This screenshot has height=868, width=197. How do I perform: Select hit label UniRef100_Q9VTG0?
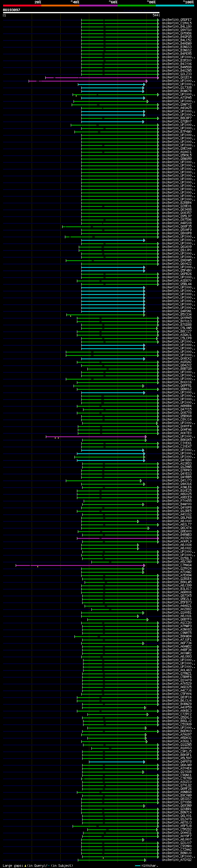pos(177,30)
